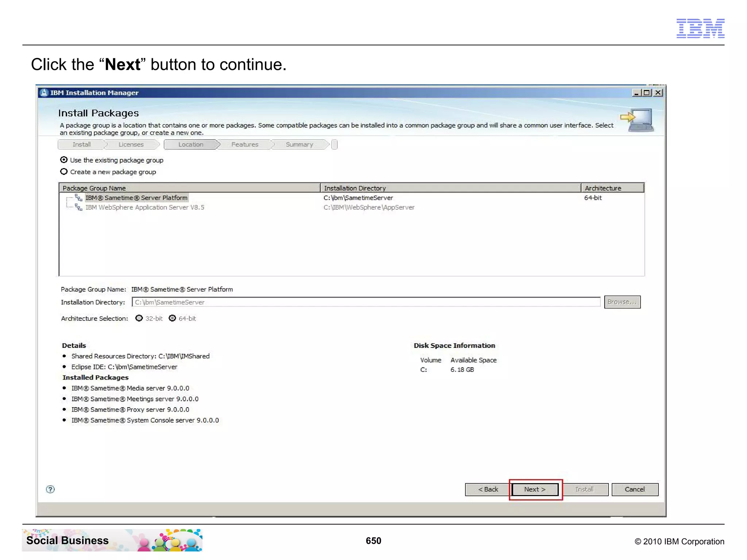Close the Installation Manager window

658,93
